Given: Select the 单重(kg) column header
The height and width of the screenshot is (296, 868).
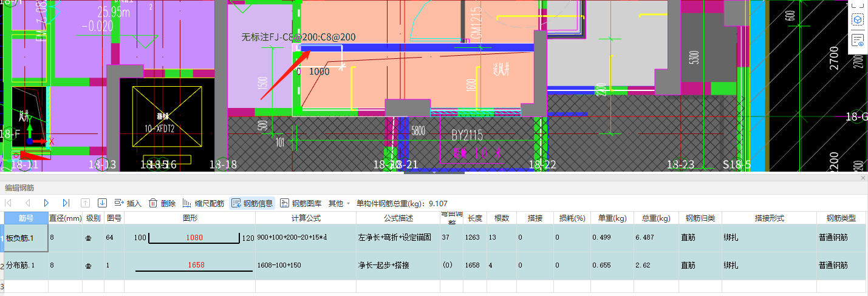Looking at the screenshot, I should click(x=612, y=218).
